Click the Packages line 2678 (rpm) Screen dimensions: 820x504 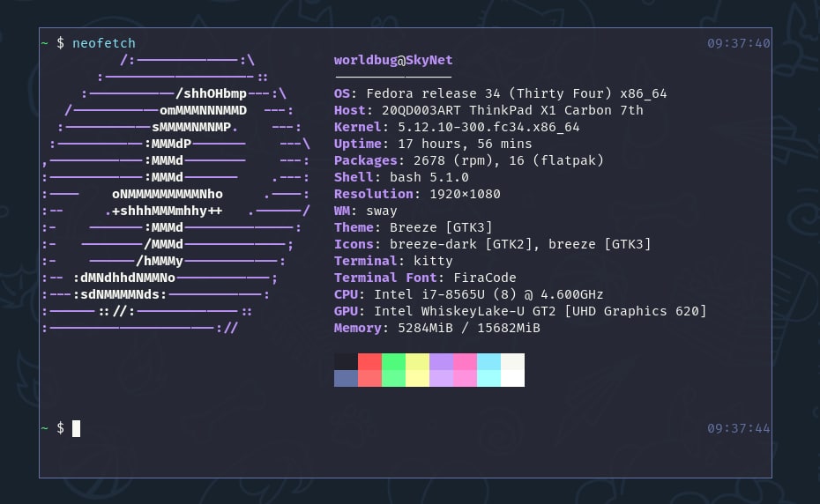468,160
